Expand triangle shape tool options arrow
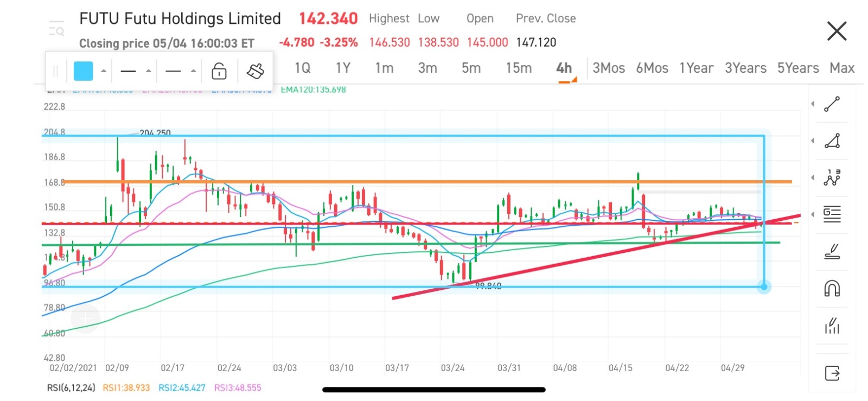Viewport: 868px width, 401px height. coord(812,141)
